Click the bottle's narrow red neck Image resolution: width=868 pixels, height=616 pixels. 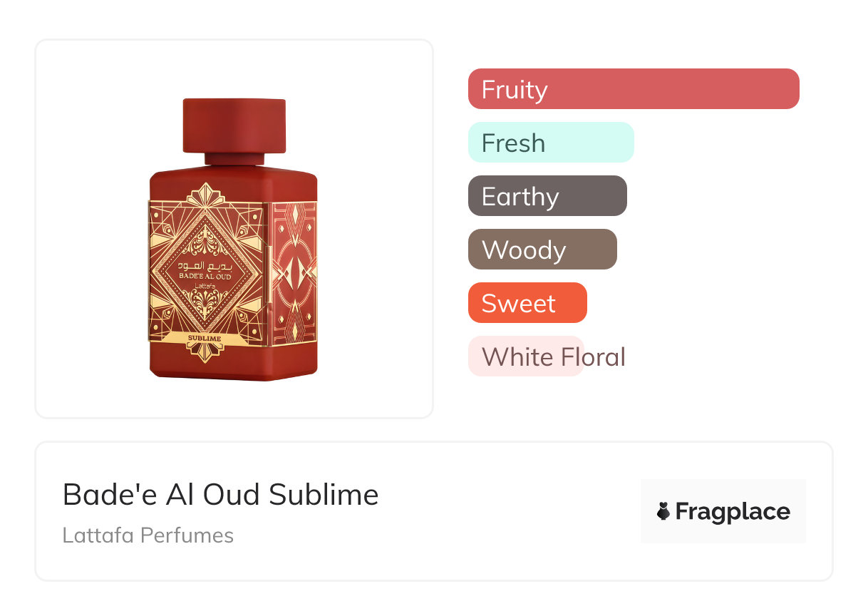tap(234, 158)
